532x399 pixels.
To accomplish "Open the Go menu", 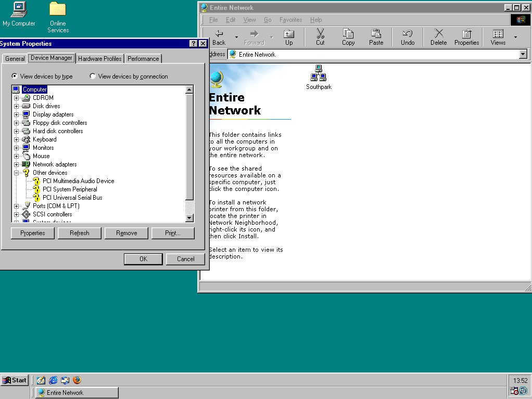I will pyautogui.click(x=268, y=20).
